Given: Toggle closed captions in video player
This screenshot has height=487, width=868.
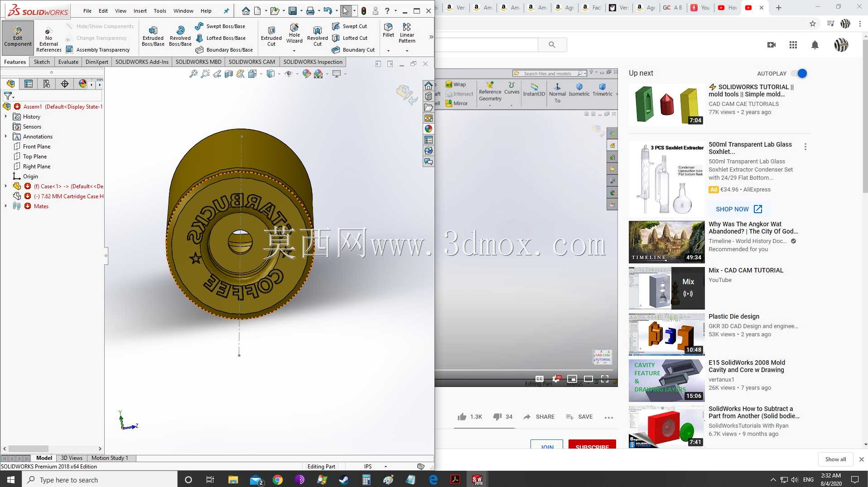Looking at the screenshot, I should pyautogui.click(x=539, y=379).
